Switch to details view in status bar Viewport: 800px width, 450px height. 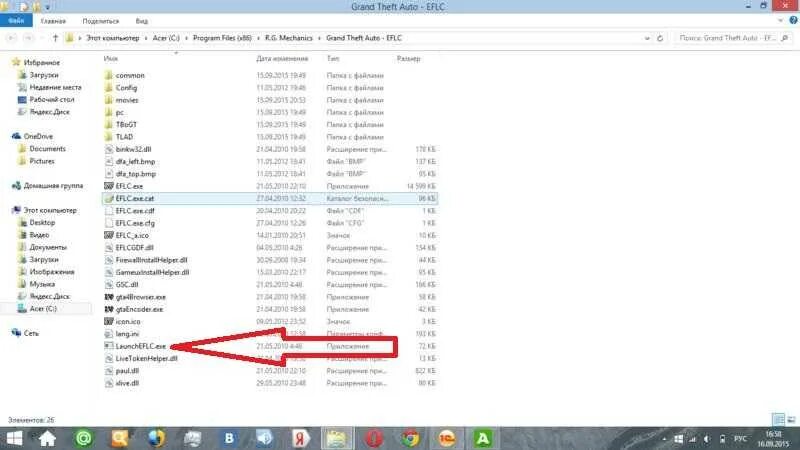point(779,419)
